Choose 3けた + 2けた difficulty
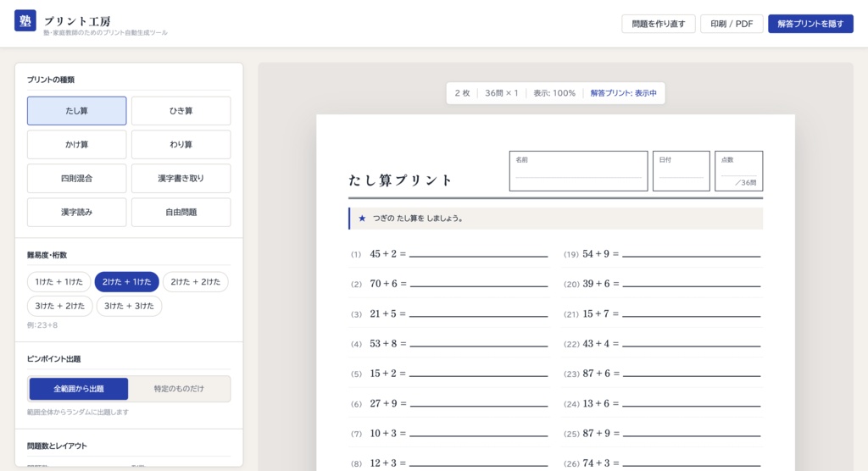868x471 pixels. pyautogui.click(x=60, y=306)
